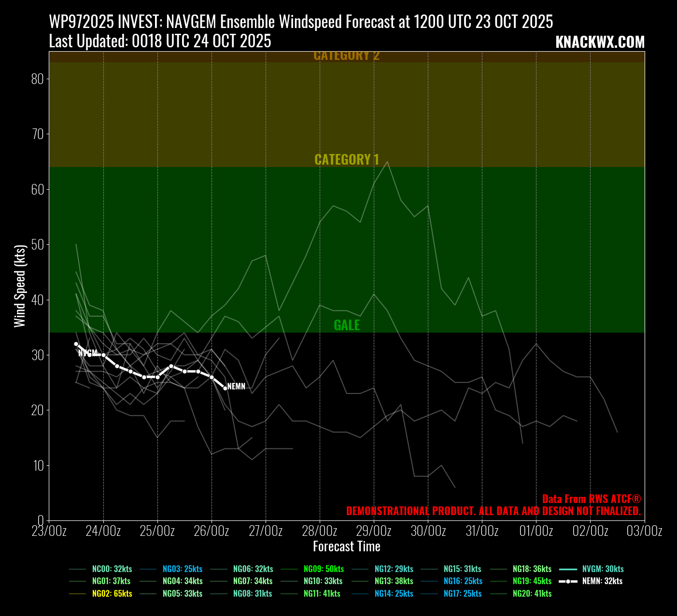Select the NG03: 25kts legend entry
The width and height of the screenshot is (677, 616).
[x=183, y=569]
